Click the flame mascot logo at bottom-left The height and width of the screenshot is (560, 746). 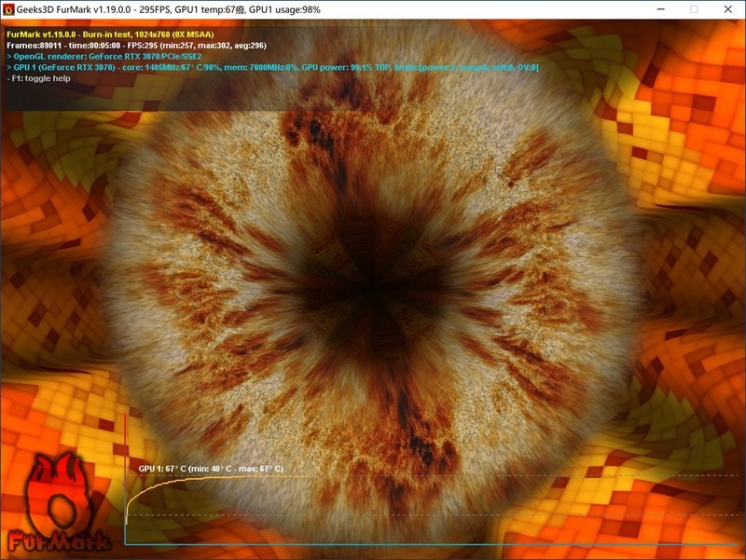pos(59,493)
